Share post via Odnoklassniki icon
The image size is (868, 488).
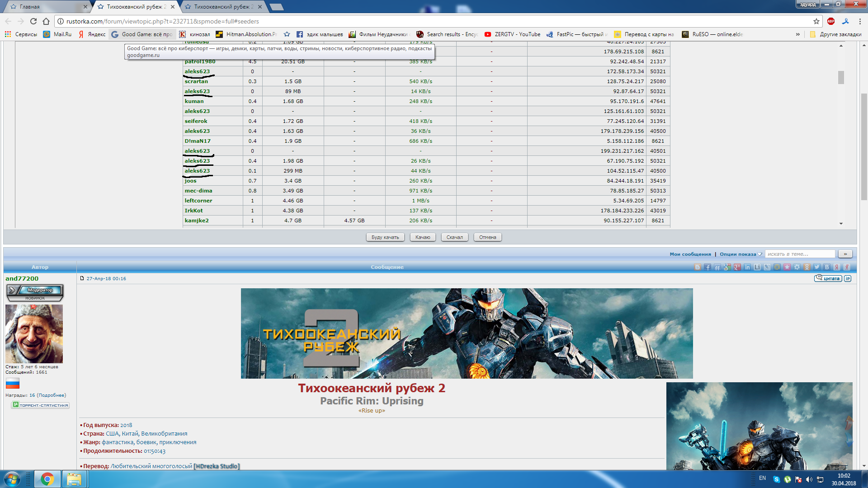point(807,267)
